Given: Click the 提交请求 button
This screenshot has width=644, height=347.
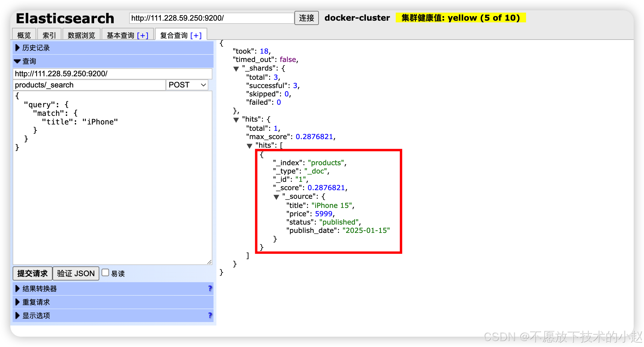Looking at the screenshot, I should pyautogui.click(x=32, y=273).
